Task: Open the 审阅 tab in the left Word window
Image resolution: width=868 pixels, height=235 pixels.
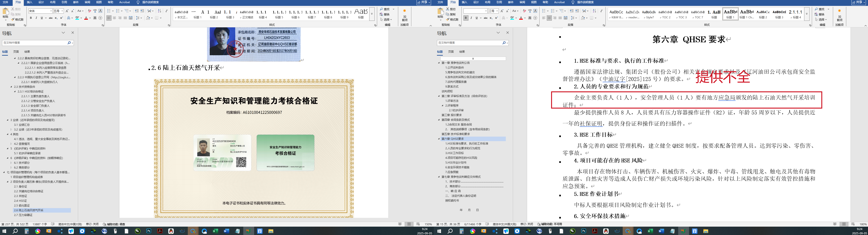Action: [87, 2]
